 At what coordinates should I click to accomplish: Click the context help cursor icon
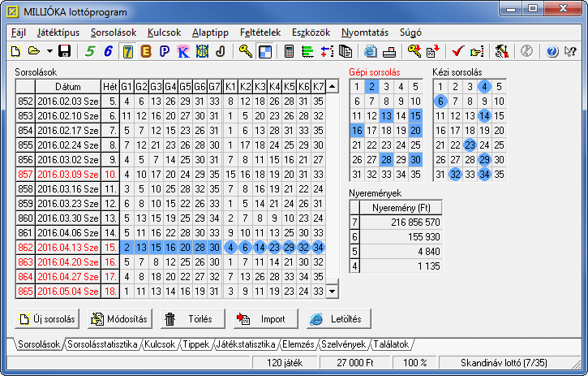pyautogui.click(x=570, y=51)
